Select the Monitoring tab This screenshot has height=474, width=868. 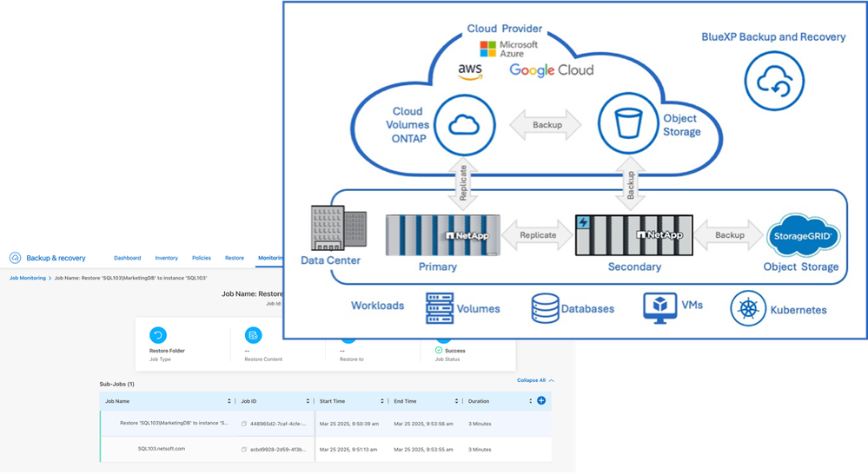[270, 258]
